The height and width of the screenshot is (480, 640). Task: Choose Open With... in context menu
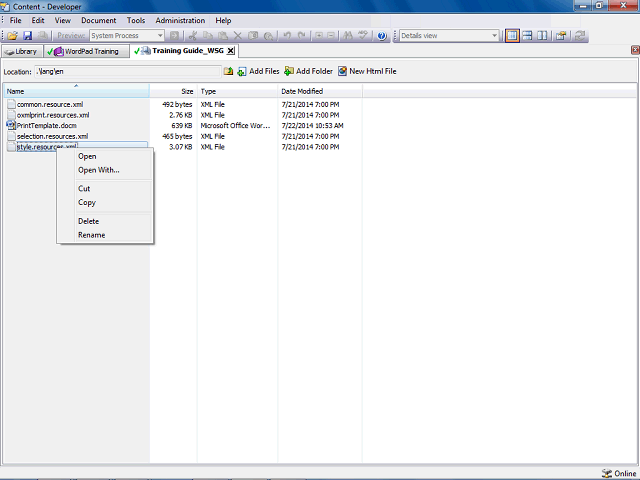(x=99, y=170)
